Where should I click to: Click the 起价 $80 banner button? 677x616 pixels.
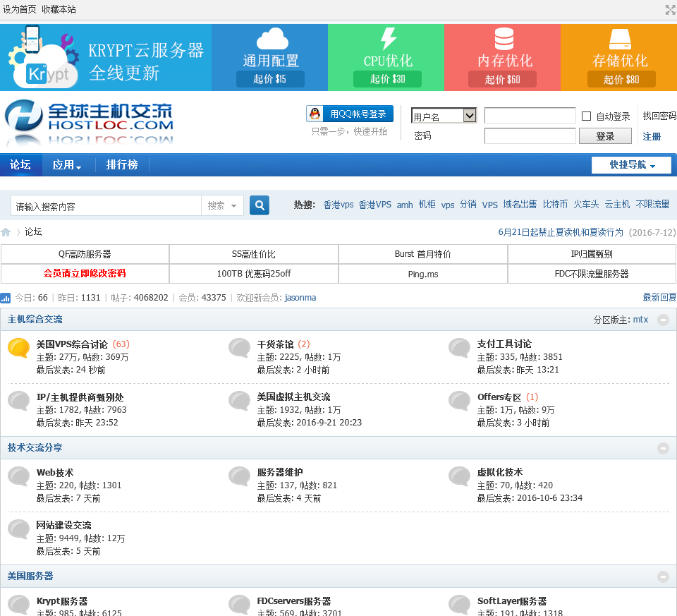[x=621, y=80]
